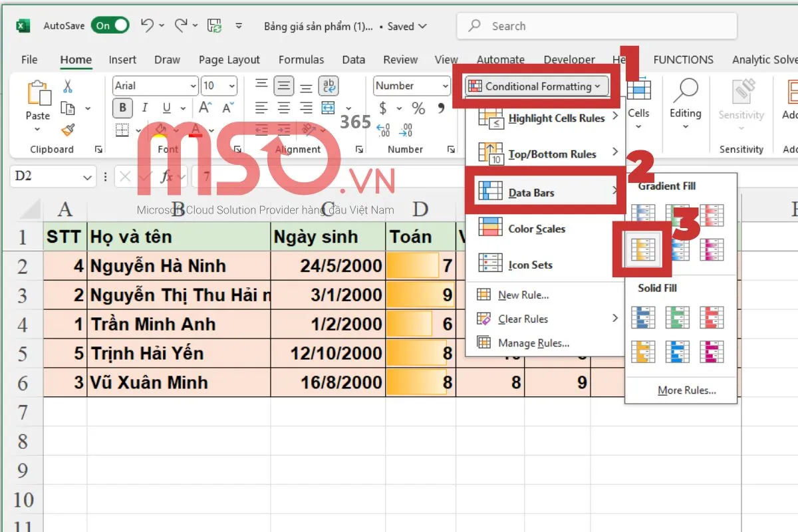The width and height of the screenshot is (798, 532).
Task: Open the Name Box dropdown arrow
Action: (87, 177)
